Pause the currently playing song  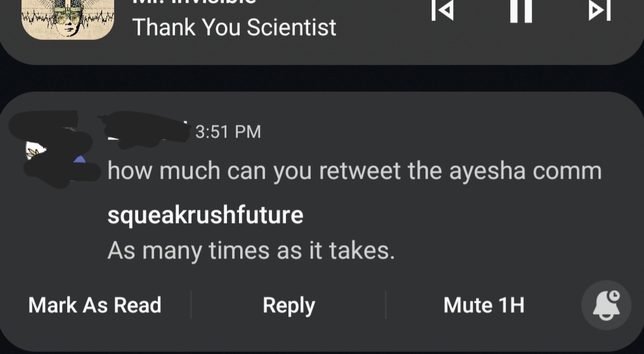coord(520,11)
